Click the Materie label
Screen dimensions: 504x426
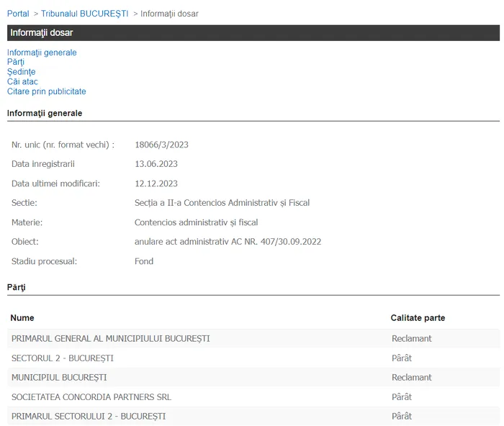pos(27,222)
